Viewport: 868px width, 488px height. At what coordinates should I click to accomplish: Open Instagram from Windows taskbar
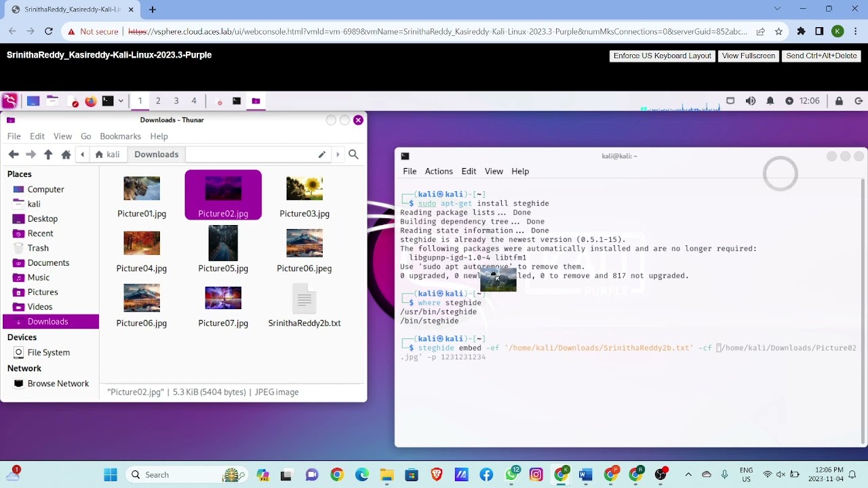tap(536, 475)
